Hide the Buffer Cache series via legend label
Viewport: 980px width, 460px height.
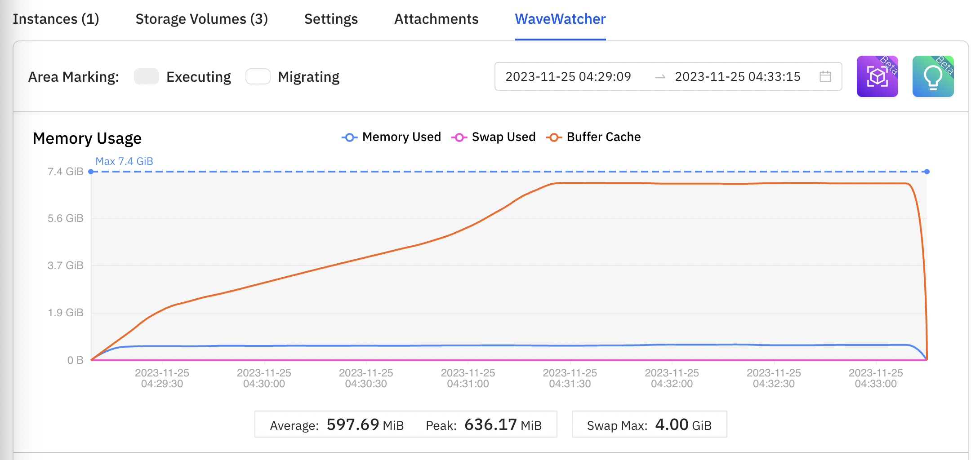tap(603, 137)
